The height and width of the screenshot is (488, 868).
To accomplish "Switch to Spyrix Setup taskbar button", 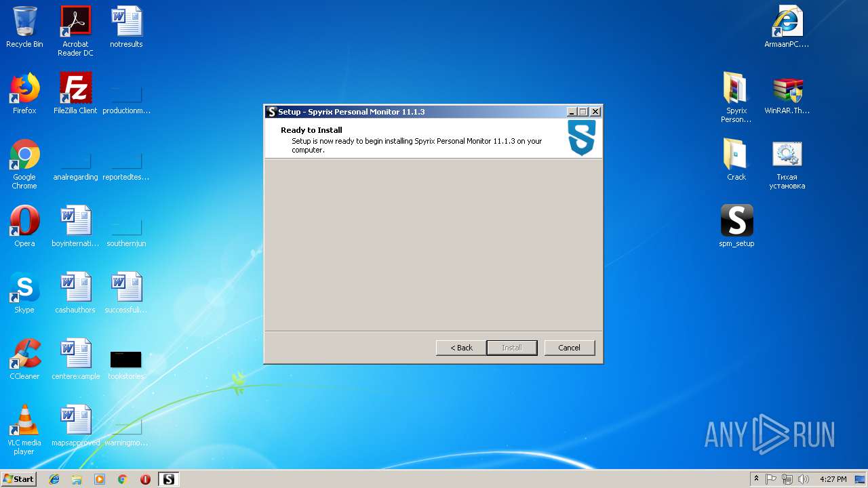I will point(168,479).
